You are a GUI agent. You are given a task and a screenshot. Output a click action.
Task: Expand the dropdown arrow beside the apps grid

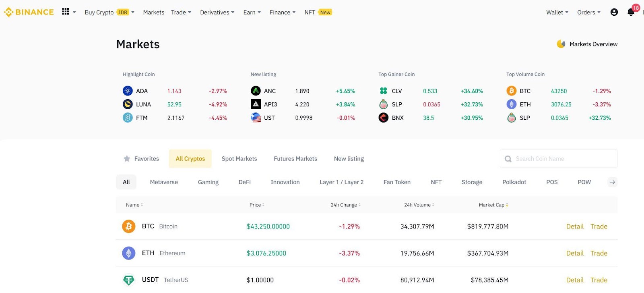click(74, 12)
